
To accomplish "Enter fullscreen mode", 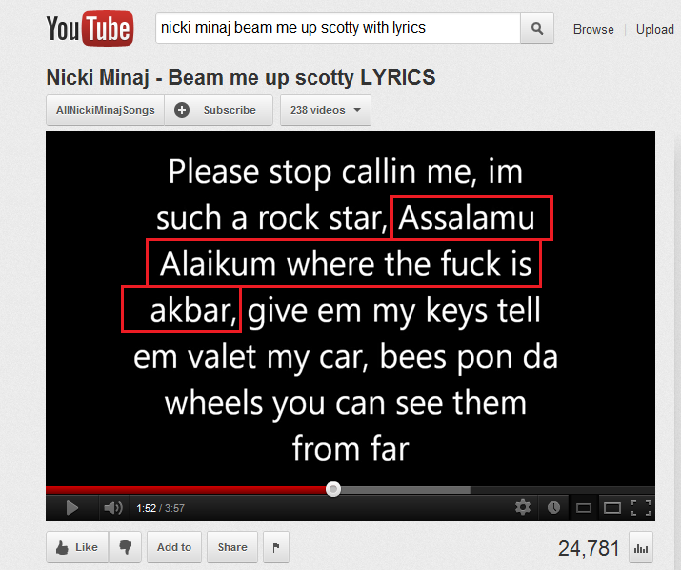I will (641, 507).
